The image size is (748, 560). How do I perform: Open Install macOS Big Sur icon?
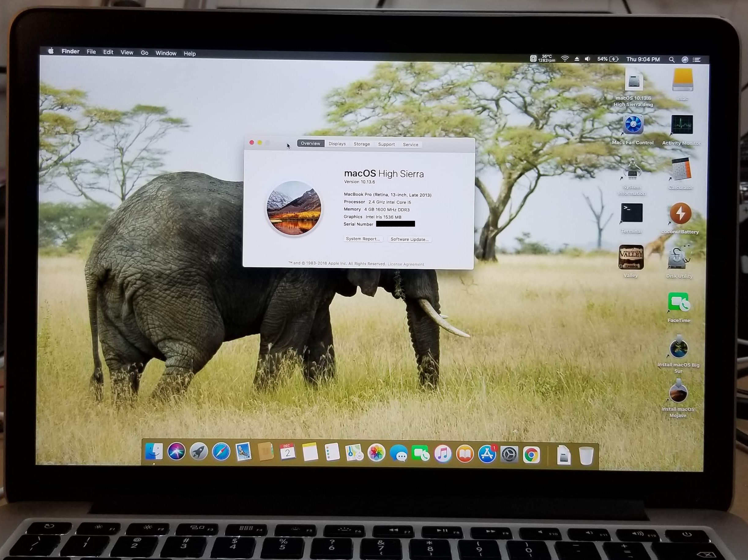click(x=678, y=349)
